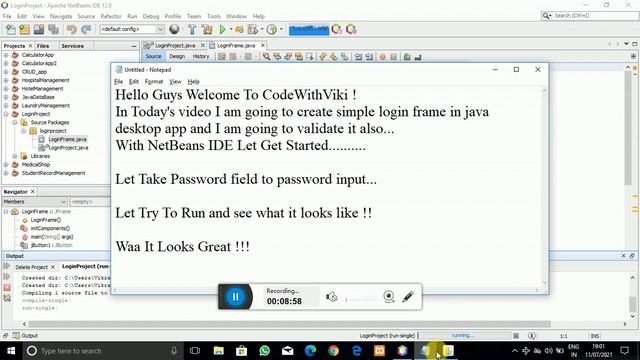Open File Explorer from the taskbar
The image size is (640, 360).
[x=219, y=351]
